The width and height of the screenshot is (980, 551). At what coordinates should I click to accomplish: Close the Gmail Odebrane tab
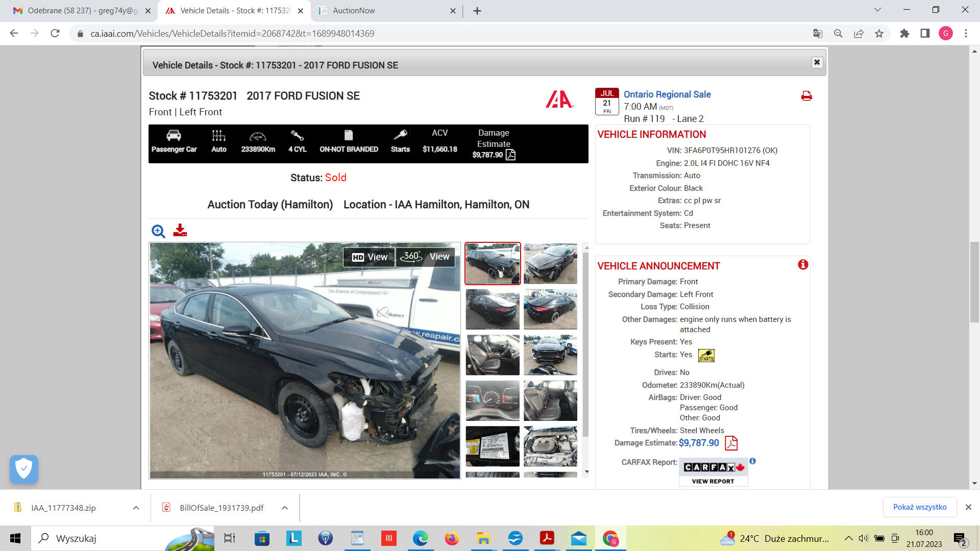coord(148,11)
